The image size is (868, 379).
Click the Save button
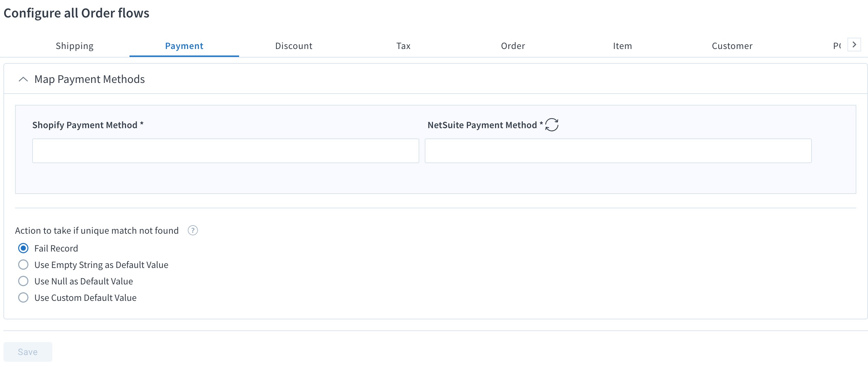tap(28, 352)
